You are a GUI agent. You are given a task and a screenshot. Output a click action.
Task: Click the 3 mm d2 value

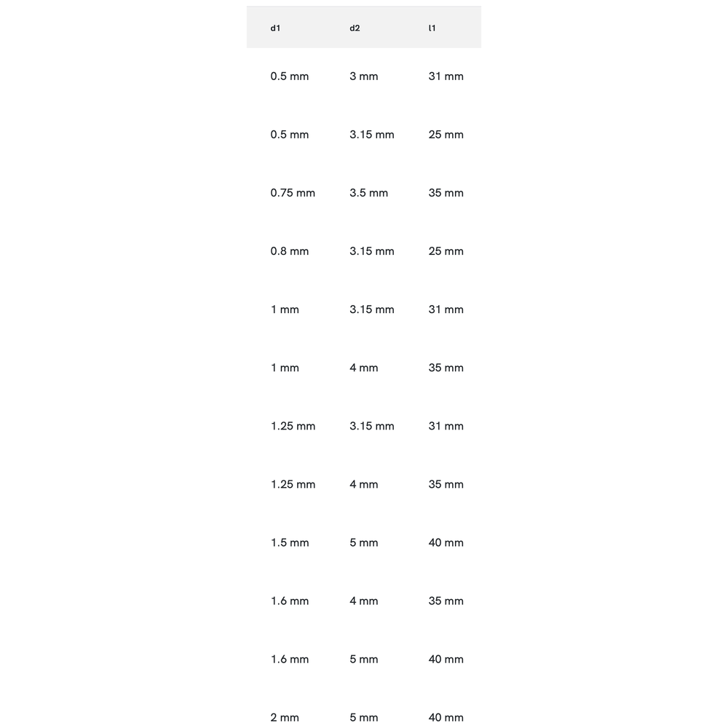pyautogui.click(x=363, y=76)
